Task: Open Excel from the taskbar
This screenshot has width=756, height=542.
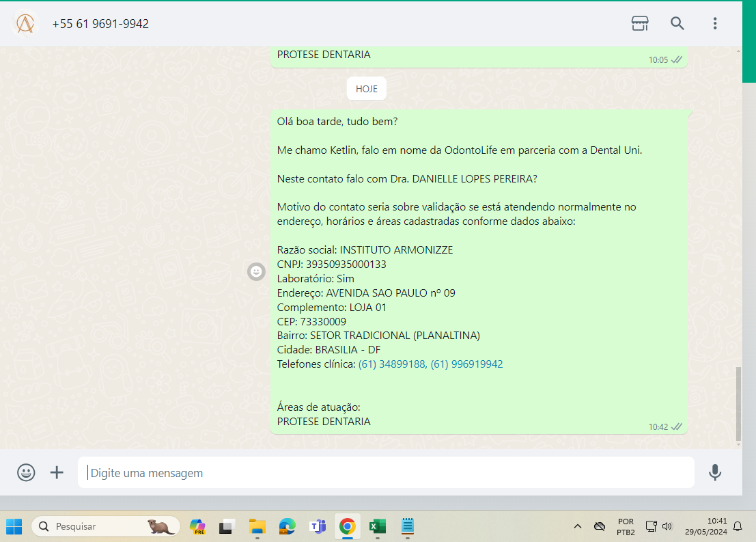Action: point(378,526)
